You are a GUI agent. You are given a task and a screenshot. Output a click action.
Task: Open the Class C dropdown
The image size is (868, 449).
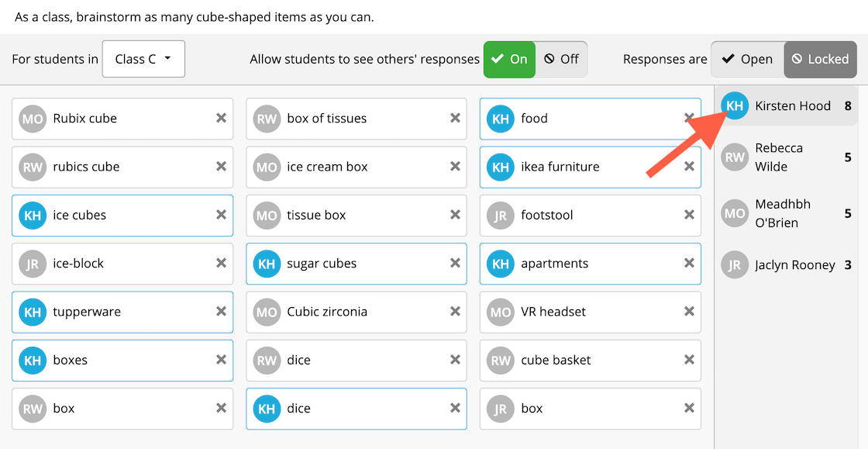(143, 59)
